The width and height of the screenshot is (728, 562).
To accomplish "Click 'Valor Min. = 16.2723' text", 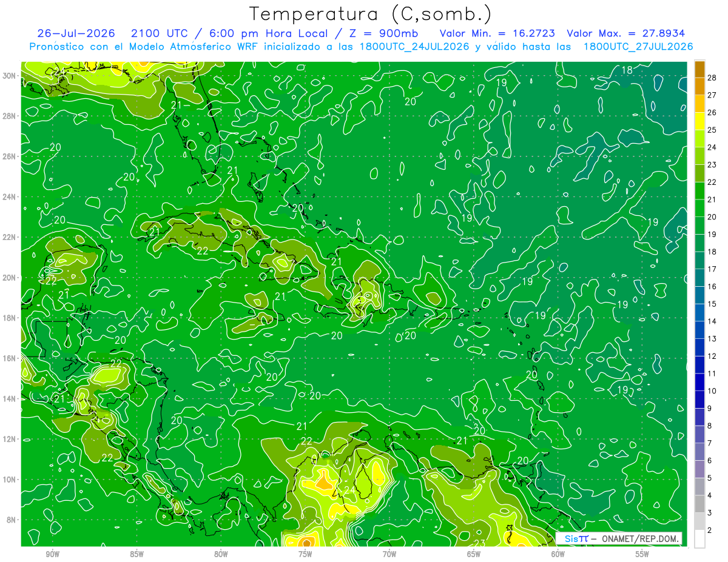I will [x=497, y=33].
